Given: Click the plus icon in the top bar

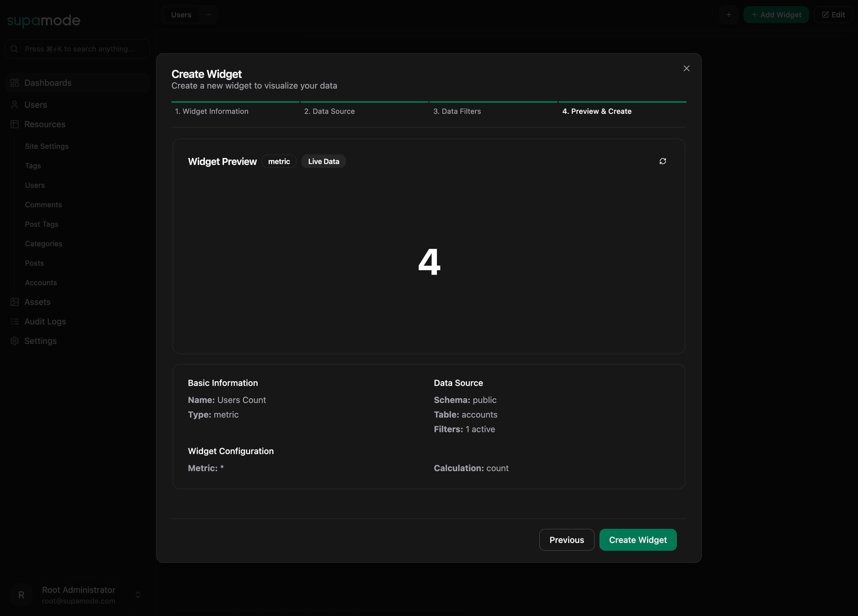Looking at the screenshot, I should pyautogui.click(x=729, y=15).
